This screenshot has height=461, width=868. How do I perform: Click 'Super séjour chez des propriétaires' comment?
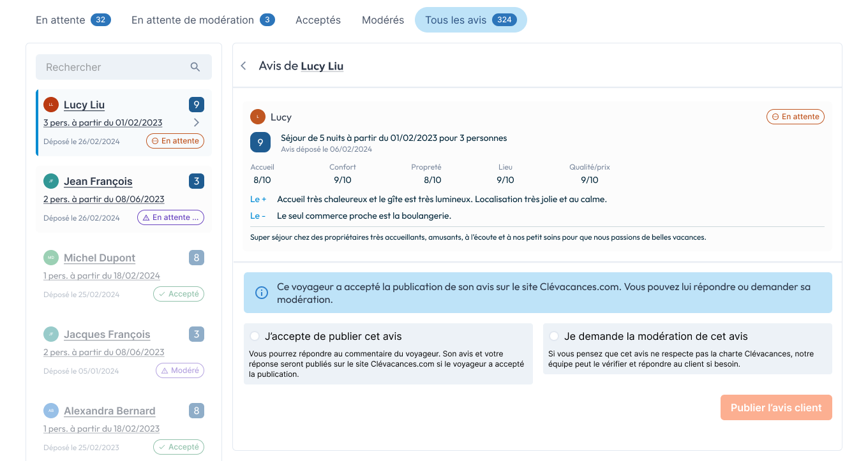[478, 237]
